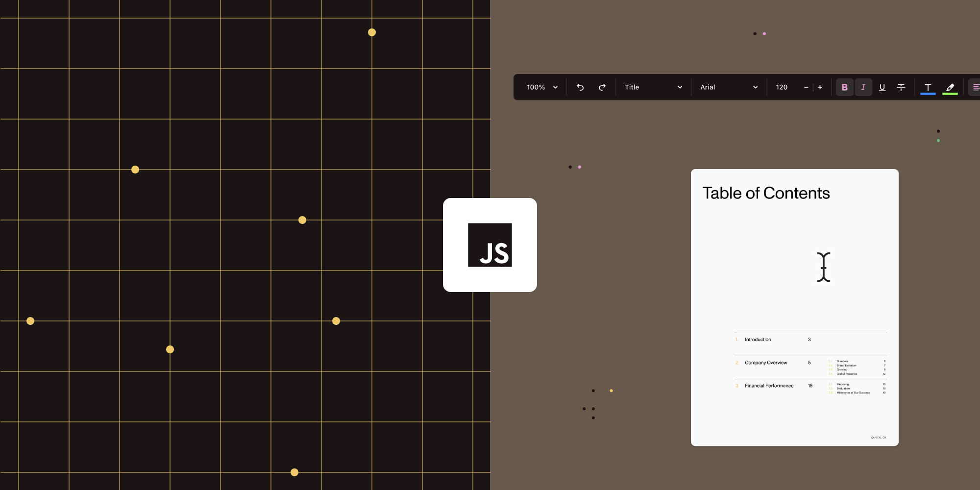Screen dimensions: 980x490
Task: Click the text alignment icon
Action: click(977, 87)
